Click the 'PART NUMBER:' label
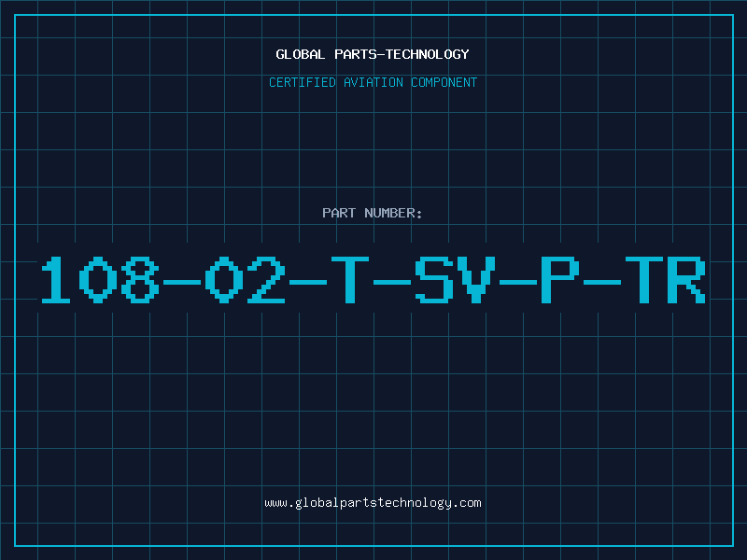The width and height of the screenshot is (747, 560). [373, 213]
